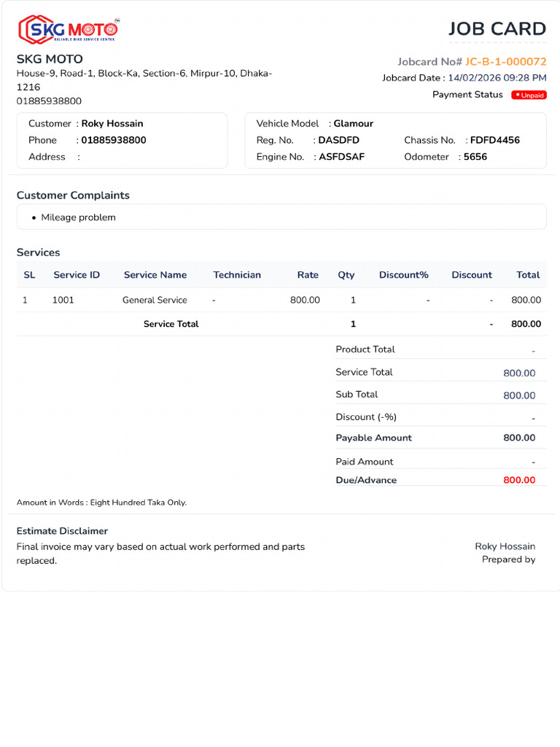Screen dimensions: 560x747
Task: Select registration number DASDFD
Action: [x=338, y=140]
